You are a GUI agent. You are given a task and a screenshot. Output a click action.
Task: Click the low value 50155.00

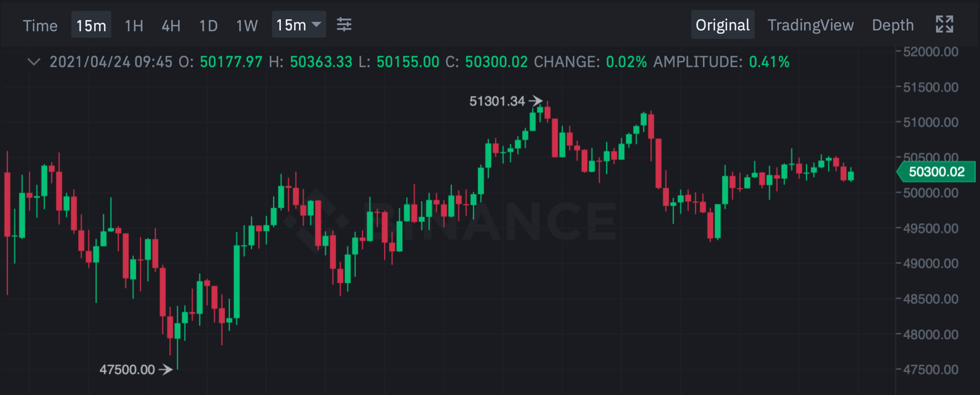(408, 62)
